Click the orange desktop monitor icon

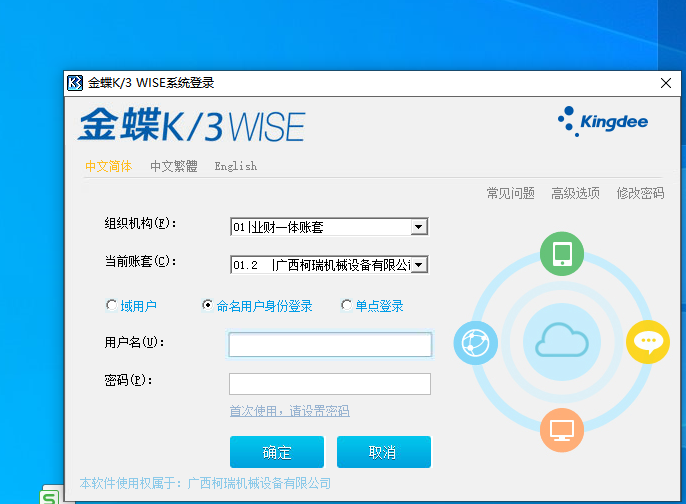coord(562,430)
